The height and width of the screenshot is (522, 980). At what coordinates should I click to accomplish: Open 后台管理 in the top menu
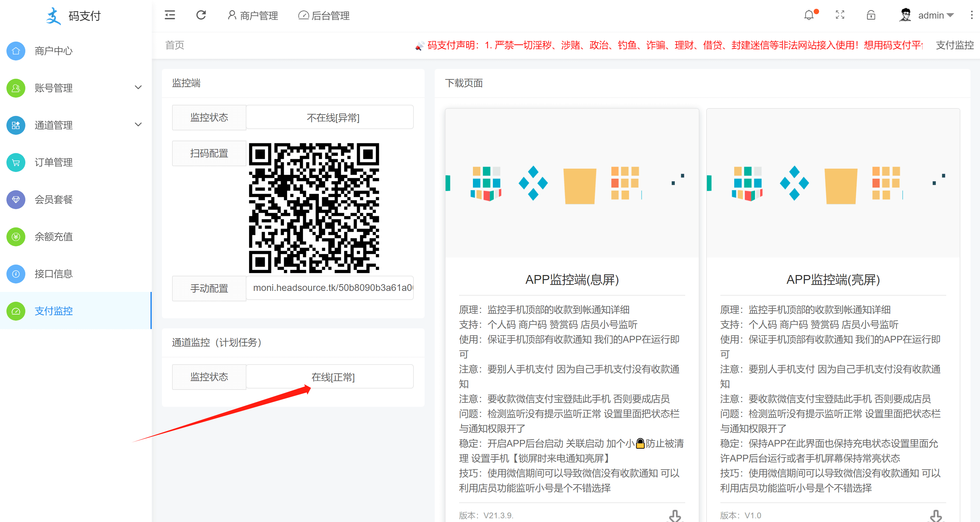[x=324, y=15]
